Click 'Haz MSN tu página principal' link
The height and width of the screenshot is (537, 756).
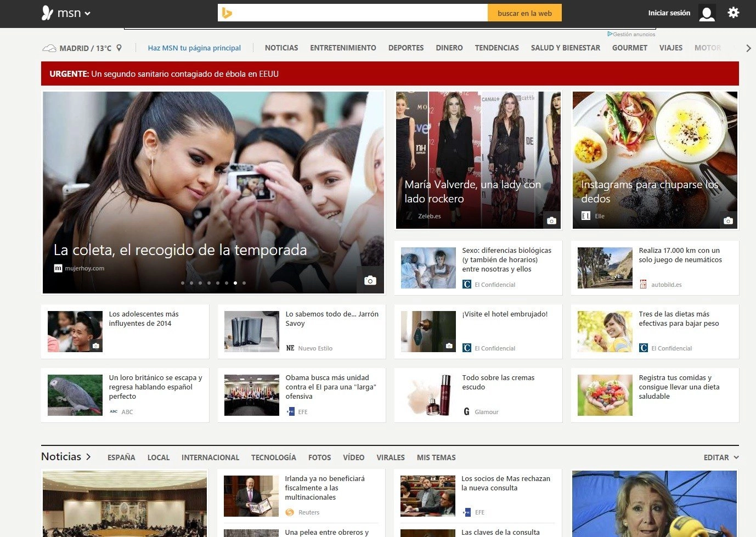click(x=194, y=48)
